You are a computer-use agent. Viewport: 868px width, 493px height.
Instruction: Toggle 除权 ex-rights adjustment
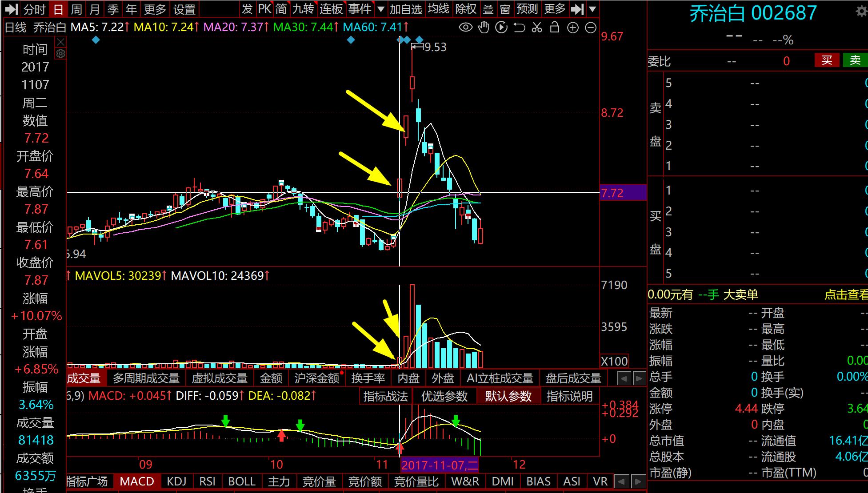[466, 9]
